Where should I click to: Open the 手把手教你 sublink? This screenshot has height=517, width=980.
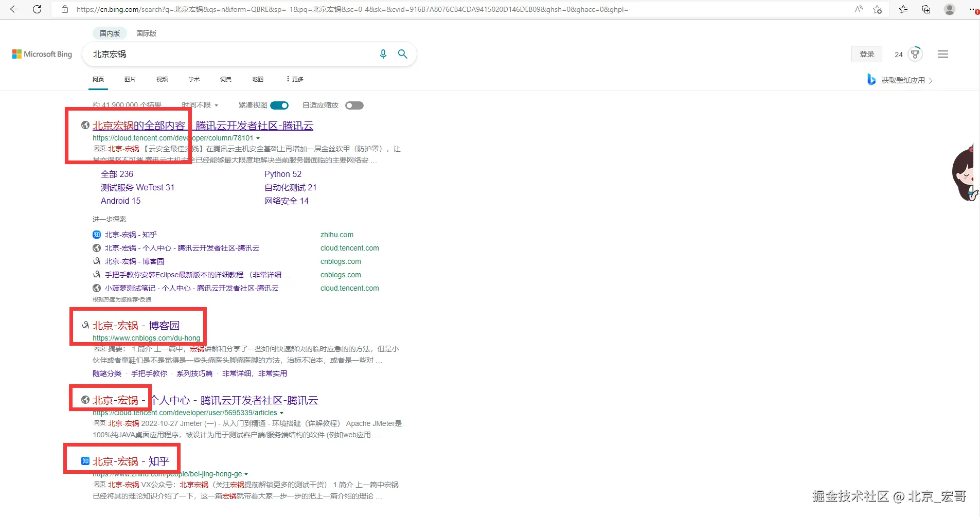[x=149, y=373]
